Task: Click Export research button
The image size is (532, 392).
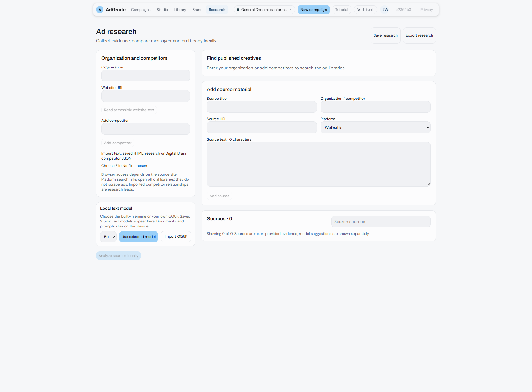Action: [419, 35]
